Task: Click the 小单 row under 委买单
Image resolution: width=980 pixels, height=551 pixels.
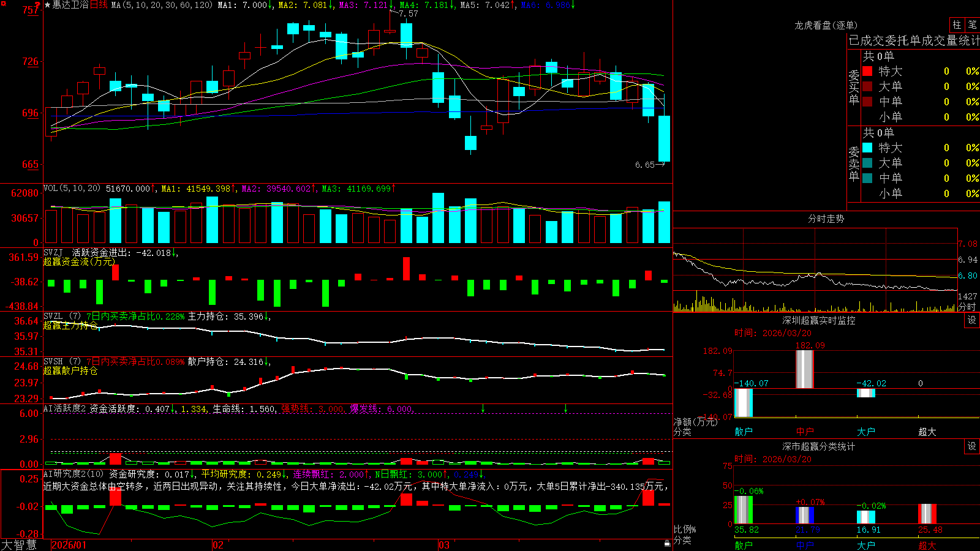Action: click(x=921, y=116)
